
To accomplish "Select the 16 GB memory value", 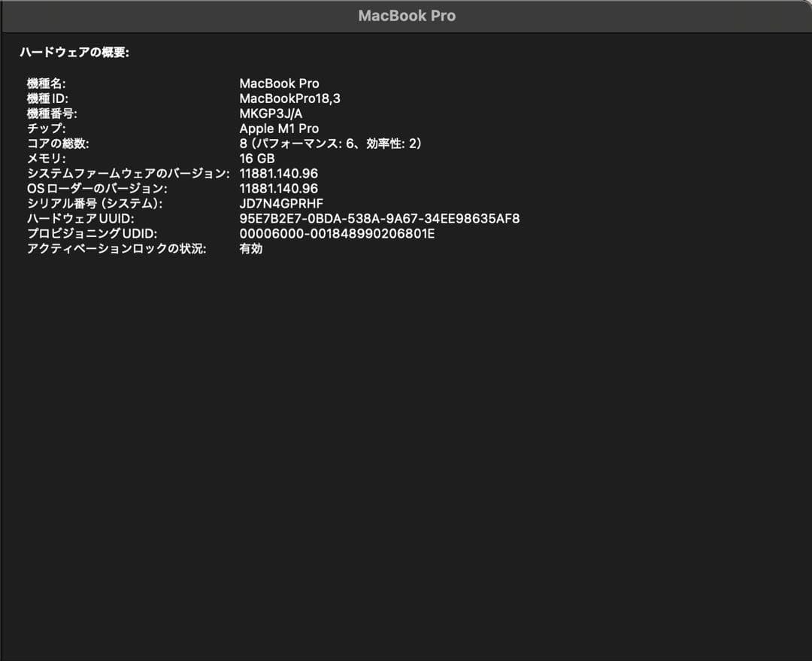I will point(256,159).
